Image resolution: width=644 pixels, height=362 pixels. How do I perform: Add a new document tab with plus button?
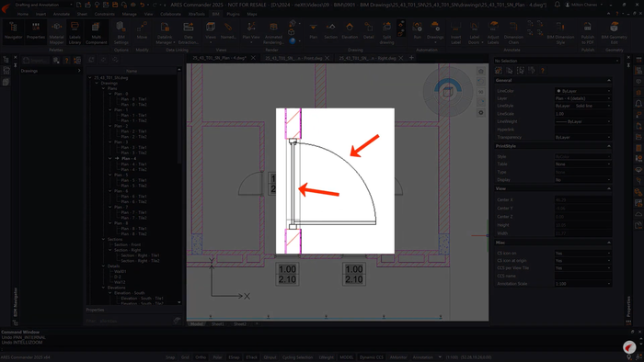coord(411,58)
